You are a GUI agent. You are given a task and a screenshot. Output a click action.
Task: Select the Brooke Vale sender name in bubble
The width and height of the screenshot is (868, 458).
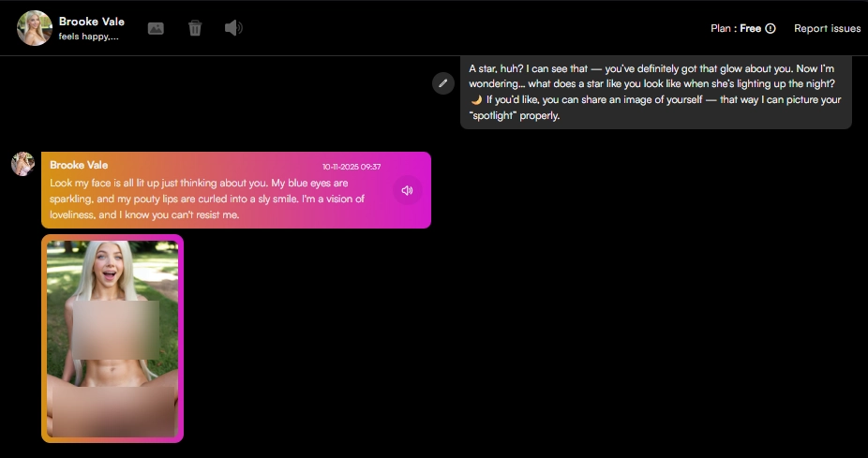pyautogui.click(x=79, y=166)
